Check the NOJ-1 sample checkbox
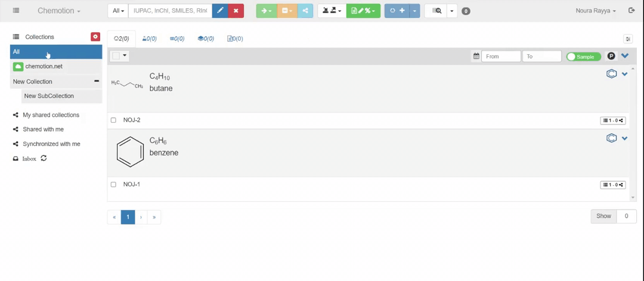 [113, 185]
